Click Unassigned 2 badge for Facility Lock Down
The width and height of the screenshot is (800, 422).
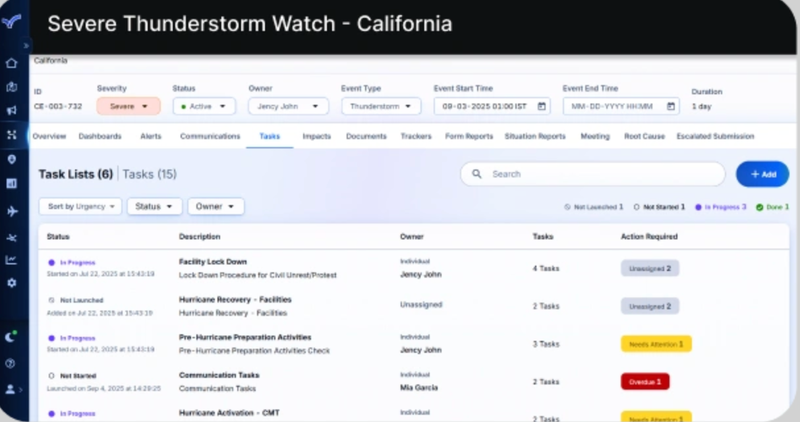649,268
